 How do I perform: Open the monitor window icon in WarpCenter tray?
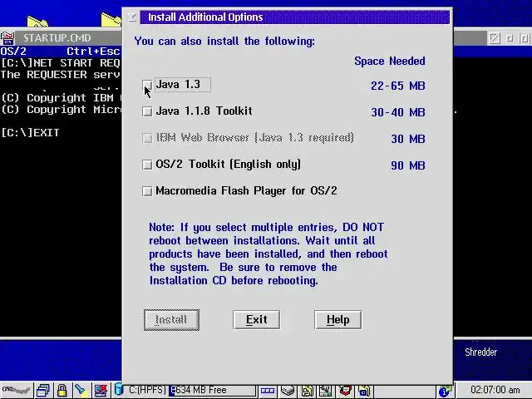pyautogui.click(x=325, y=391)
